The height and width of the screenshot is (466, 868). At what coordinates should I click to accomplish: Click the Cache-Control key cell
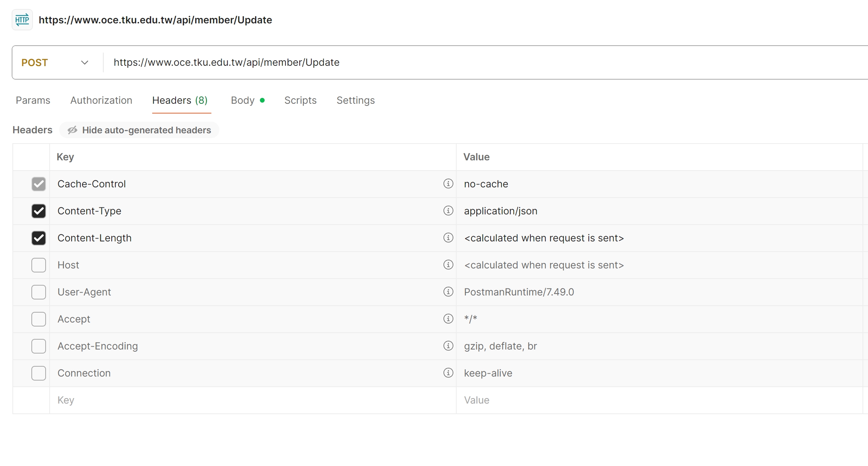click(253, 184)
